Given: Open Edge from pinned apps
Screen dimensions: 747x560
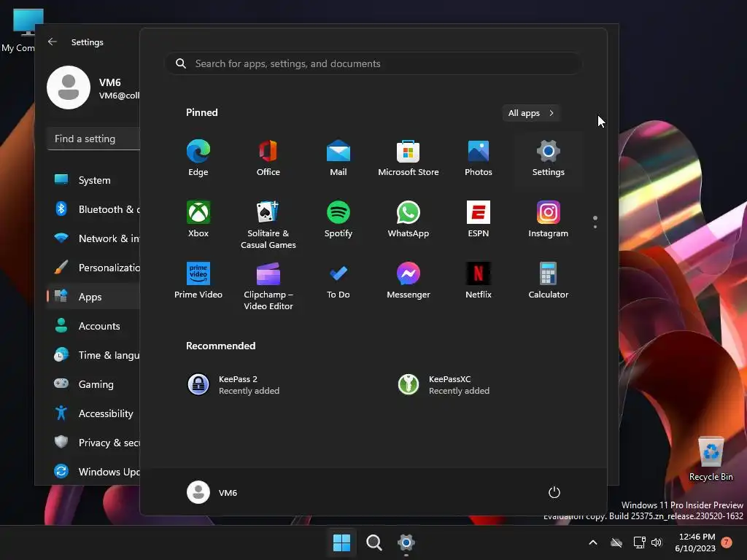Looking at the screenshot, I should [x=198, y=158].
